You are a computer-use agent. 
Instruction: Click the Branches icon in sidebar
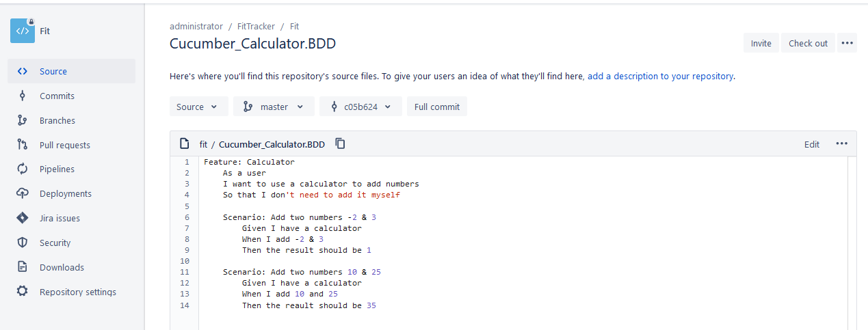(x=23, y=120)
